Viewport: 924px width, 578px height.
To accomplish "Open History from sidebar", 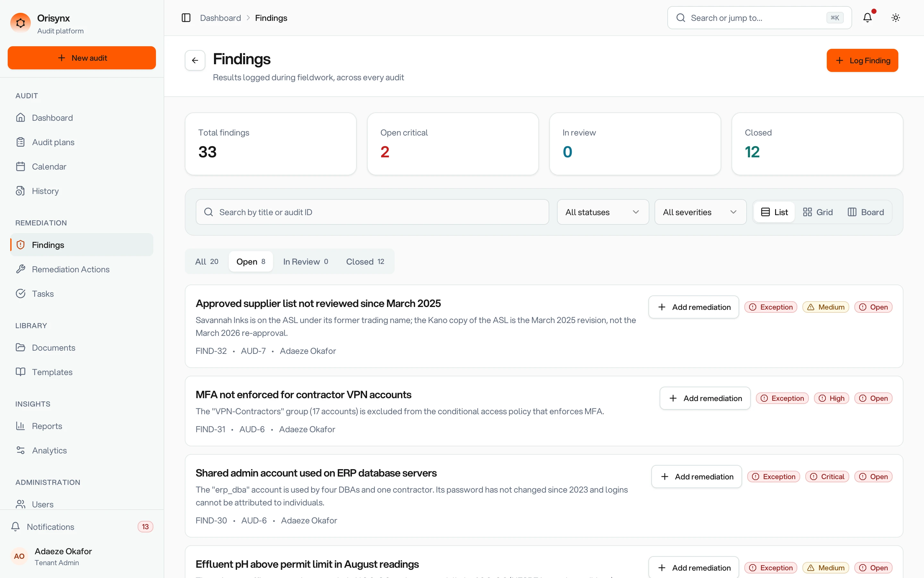I will point(82,191).
